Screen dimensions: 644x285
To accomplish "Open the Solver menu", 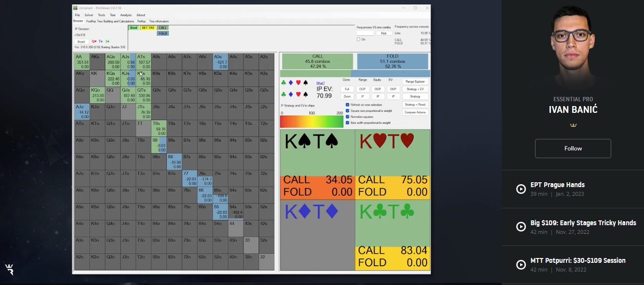I will coord(89,15).
